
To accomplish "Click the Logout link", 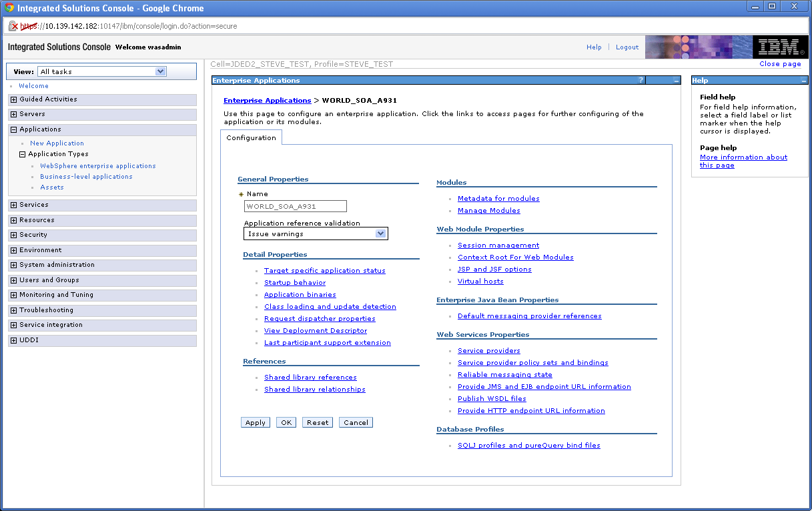I will coord(627,47).
